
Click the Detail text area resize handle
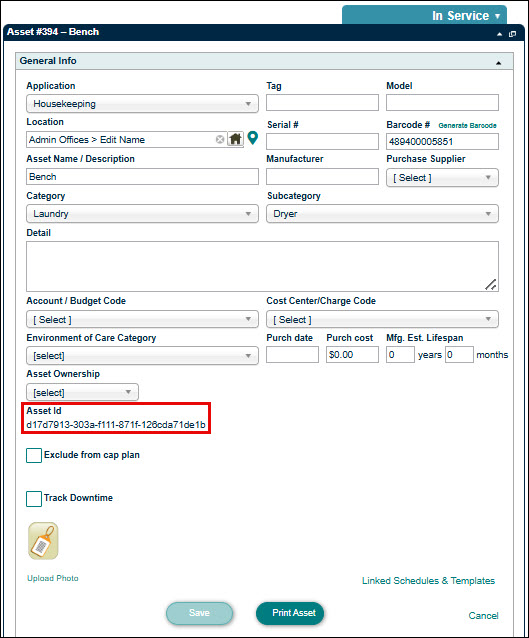point(491,284)
